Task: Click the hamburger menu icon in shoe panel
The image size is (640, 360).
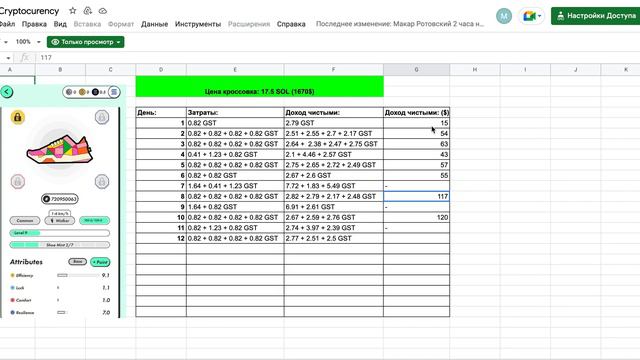Action: 114,92
